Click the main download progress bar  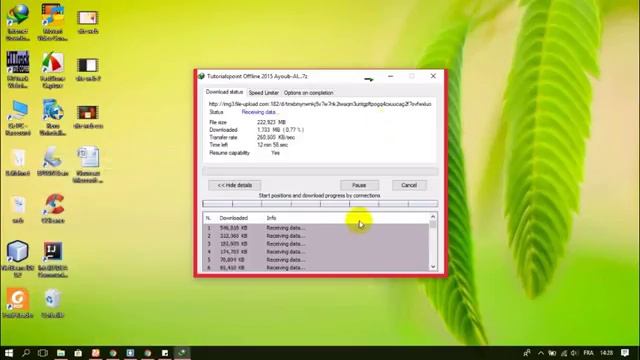coord(320,171)
